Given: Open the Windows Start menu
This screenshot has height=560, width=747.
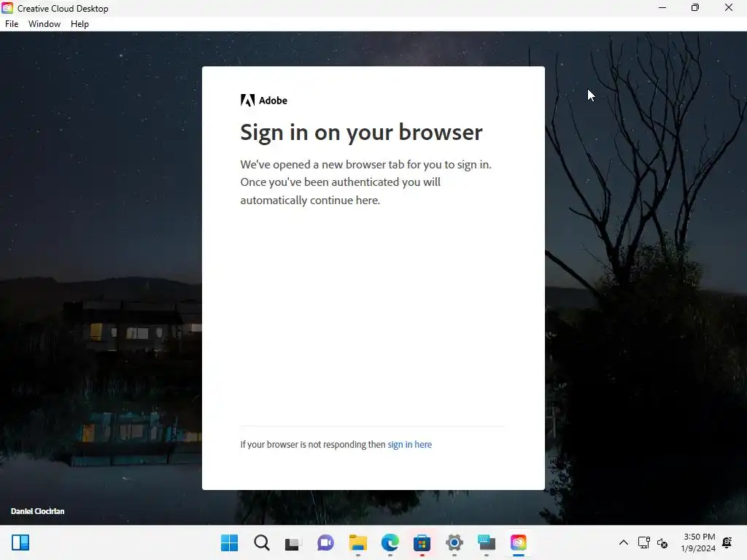Looking at the screenshot, I should (230, 542).
